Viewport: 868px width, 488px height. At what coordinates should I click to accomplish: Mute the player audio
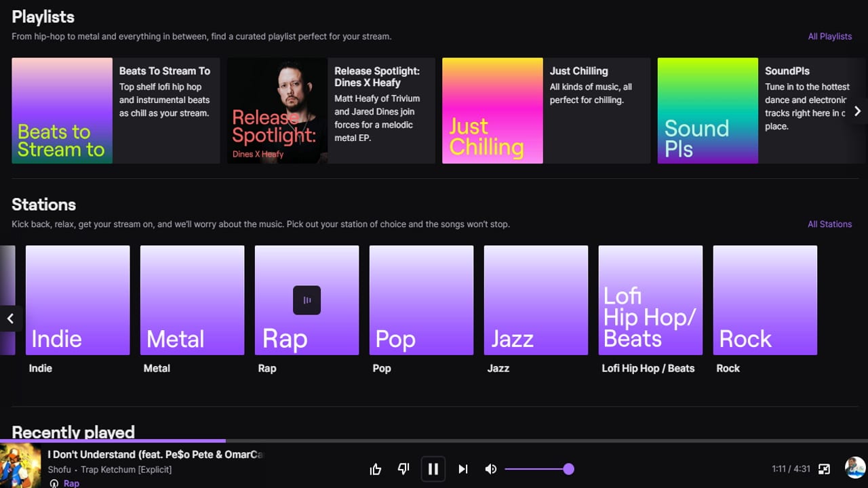click(490, 468)
